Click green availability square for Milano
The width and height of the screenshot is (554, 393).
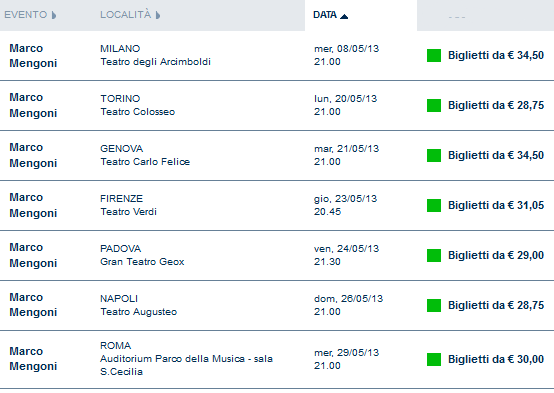point(434,55)
